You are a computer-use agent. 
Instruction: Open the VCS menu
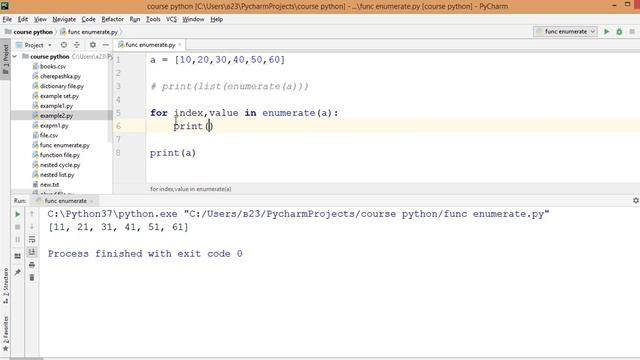(171, 19)
